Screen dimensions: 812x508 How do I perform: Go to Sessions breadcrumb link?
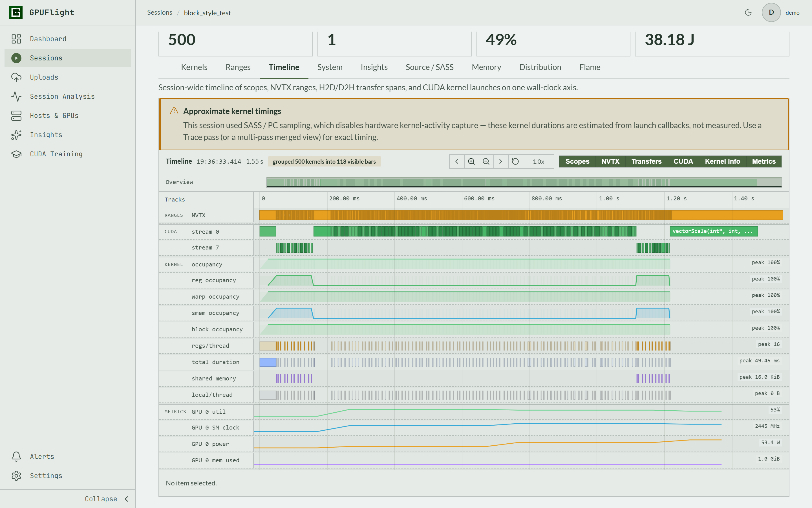pyautogui.click(x=160, y=12)
